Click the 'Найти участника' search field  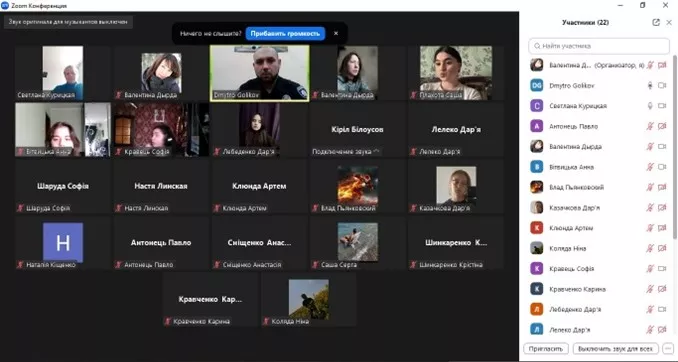tap(599, 46)
